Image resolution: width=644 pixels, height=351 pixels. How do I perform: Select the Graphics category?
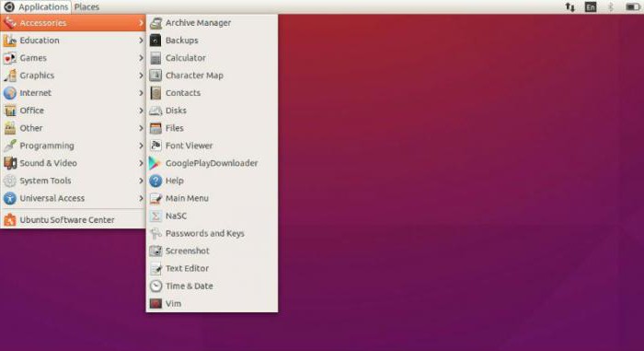click(x=73, y=76)
